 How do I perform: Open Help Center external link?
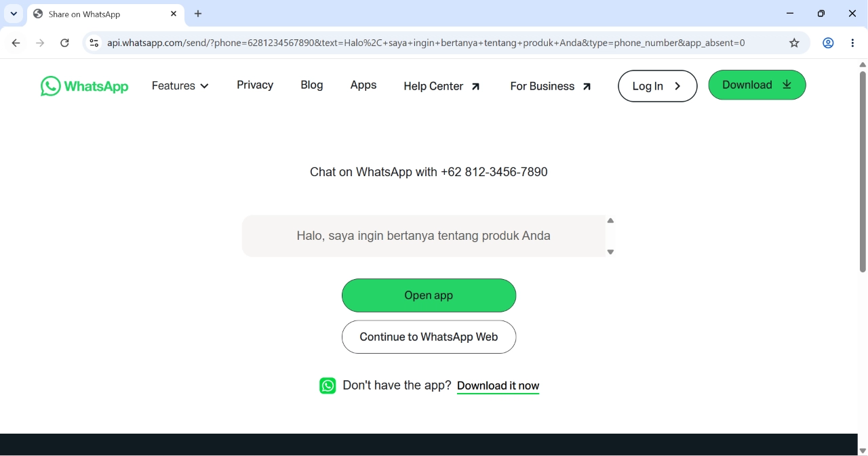point(442,86)
